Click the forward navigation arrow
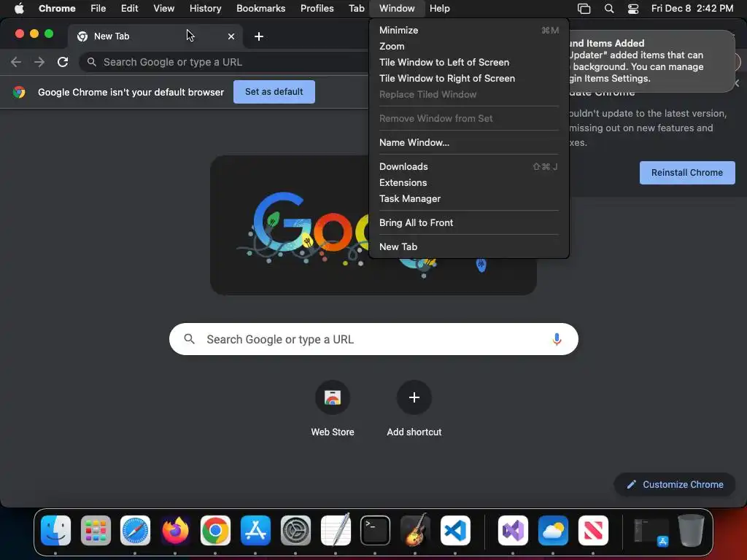747x560 pixels. [x=39, y=62]
